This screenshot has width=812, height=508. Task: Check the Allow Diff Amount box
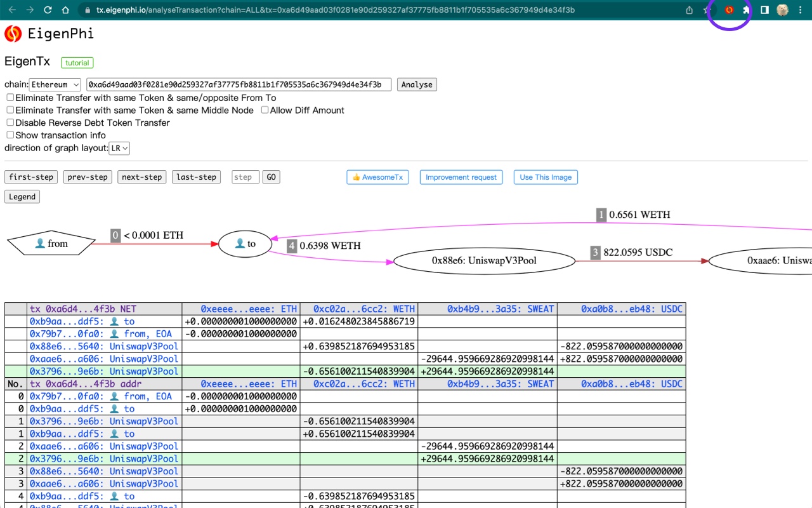click(x=265, y=110)
